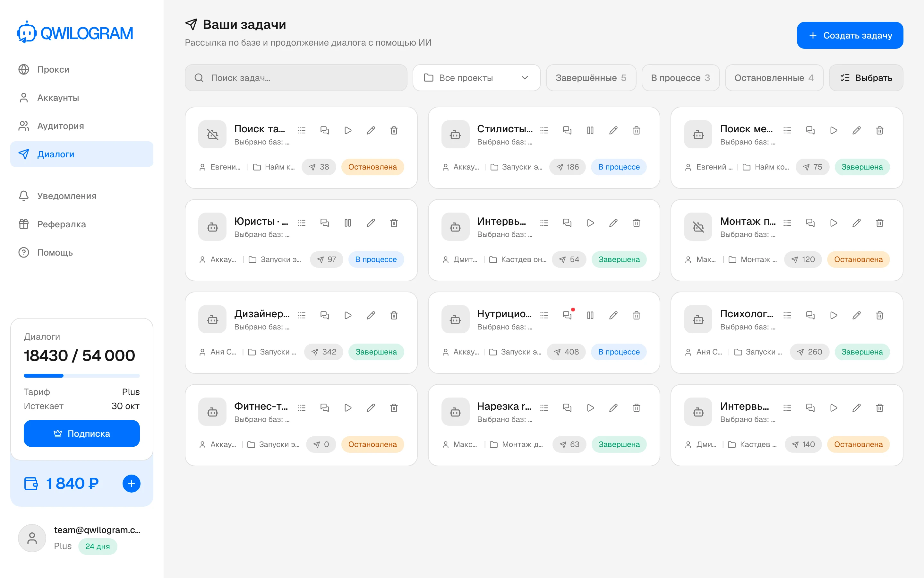Open Уведомления page
The image size is (924, 578).
(82, 196)
